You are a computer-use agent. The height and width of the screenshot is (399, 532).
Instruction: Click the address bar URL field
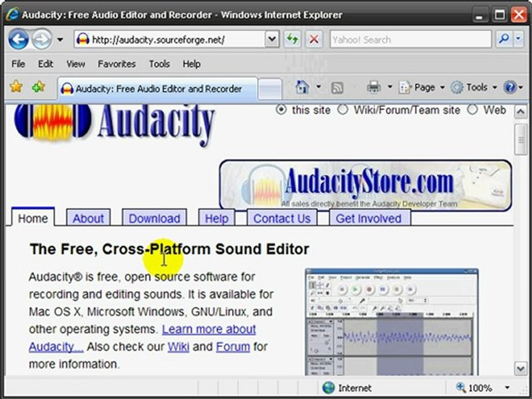pyautogui.click(x=170, y=40)
